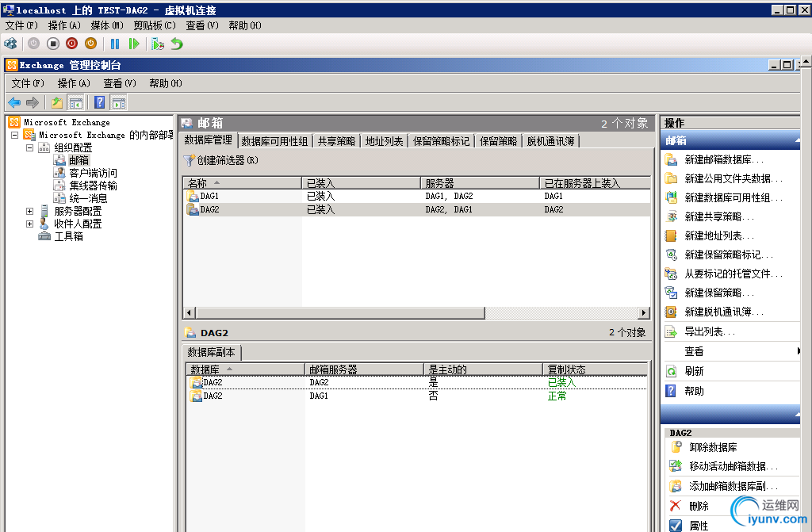Take a snapshot with the VM toolbar icon
Image resolution: width=812 pixels, height=532 pixels.
pyautogui.click(x=158, y=44)
